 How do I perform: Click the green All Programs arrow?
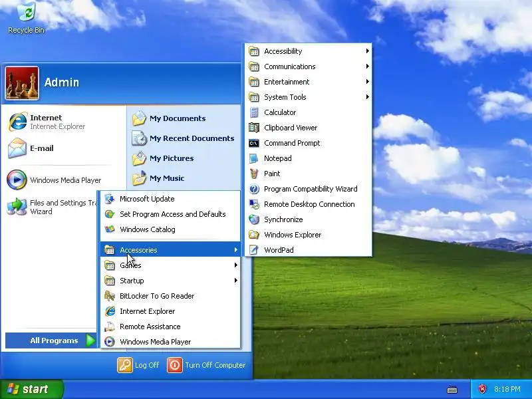[90, 340]
